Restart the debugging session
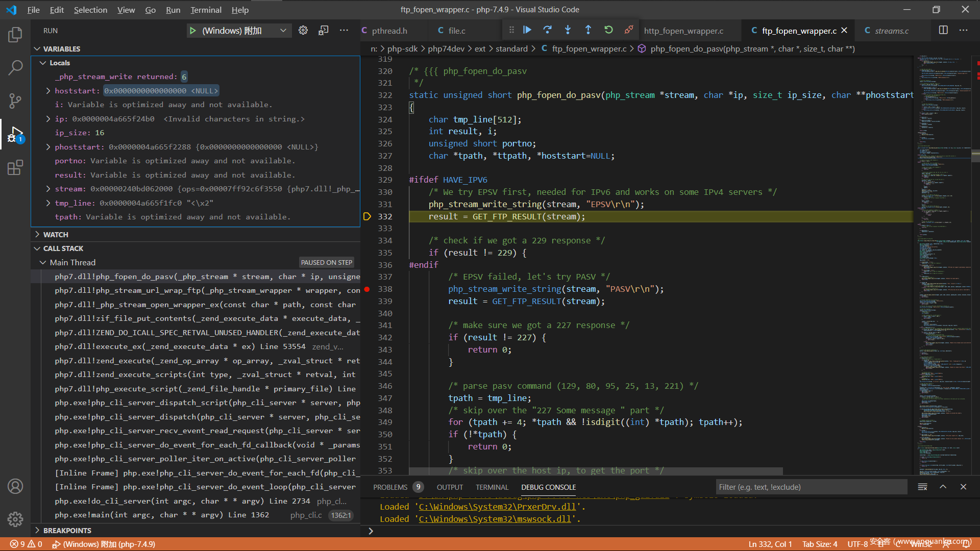 pyautogui.click(x=608, y=30)
